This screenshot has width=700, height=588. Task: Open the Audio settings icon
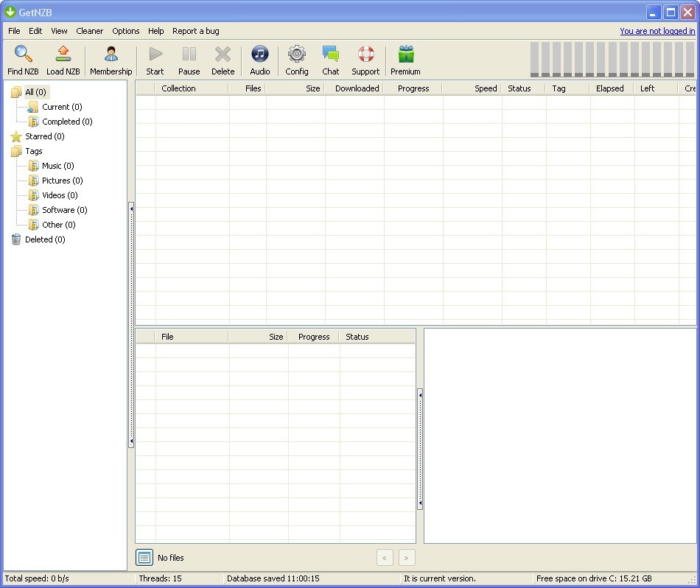tap(259, 59)
